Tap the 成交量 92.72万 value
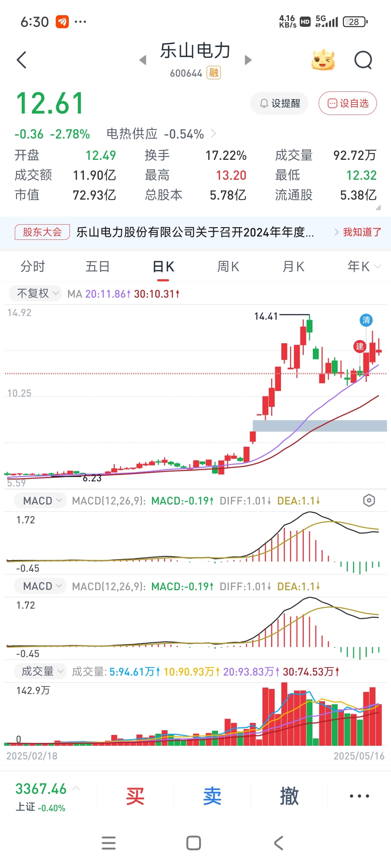This screenshot has height=868, width=391. coord(355,156)
